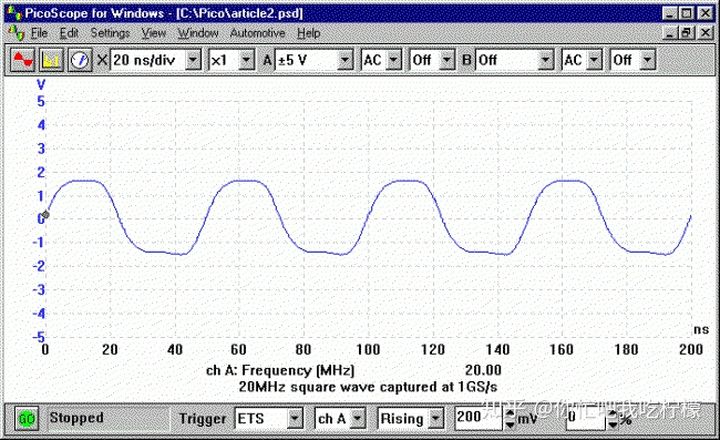
Task: Open the File menu
Action: 39,33
